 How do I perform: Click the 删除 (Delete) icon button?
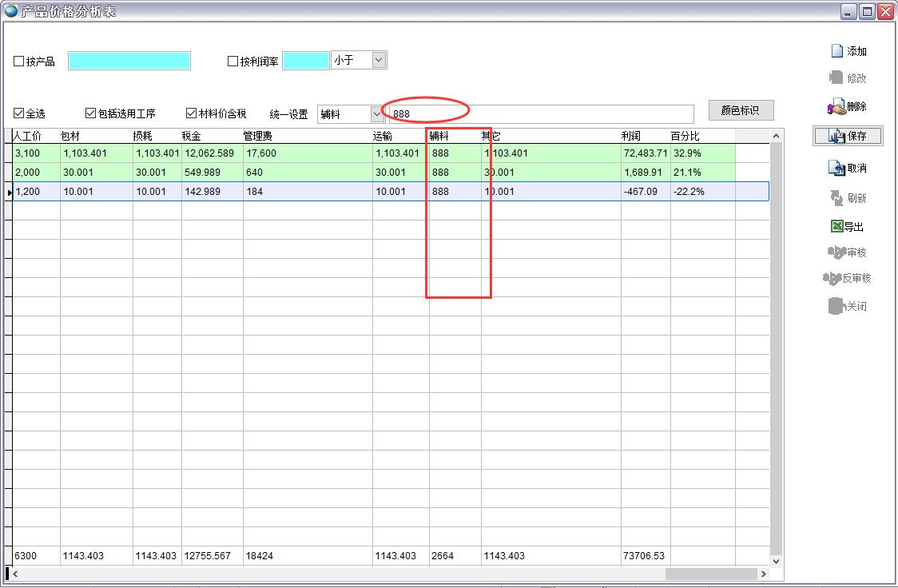848,106
